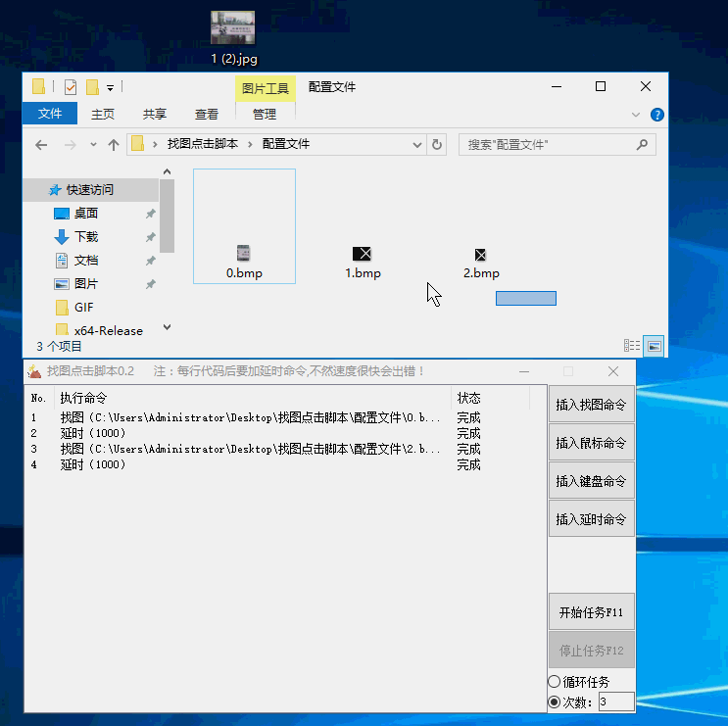Screen dimensions: 728x726
Task: Click the 插入键盘命令 button
Action: 591,480
